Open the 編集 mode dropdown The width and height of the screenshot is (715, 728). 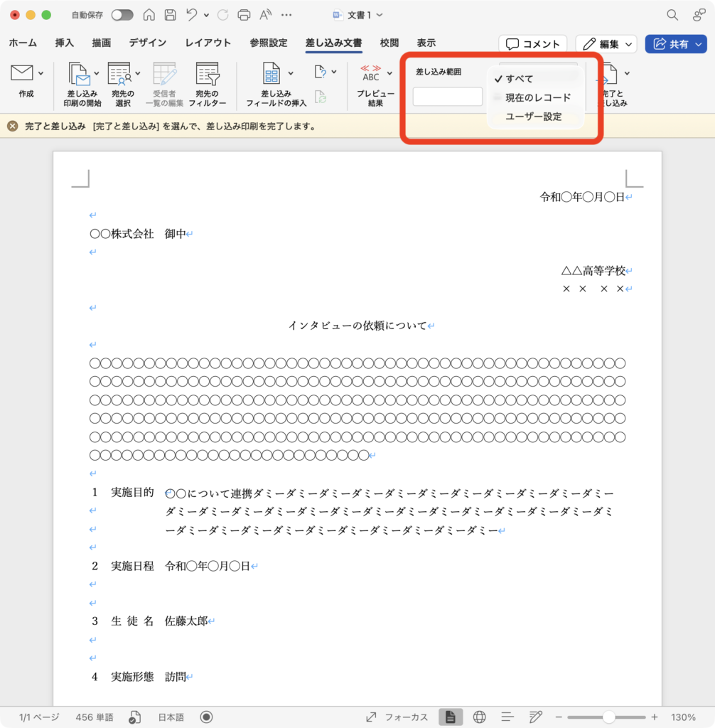click(606, 44)
